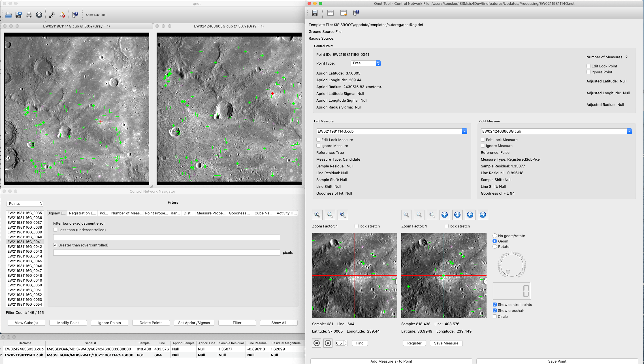
Task: Select the control point edit tool (dots icon)
Action: [52, 15]
